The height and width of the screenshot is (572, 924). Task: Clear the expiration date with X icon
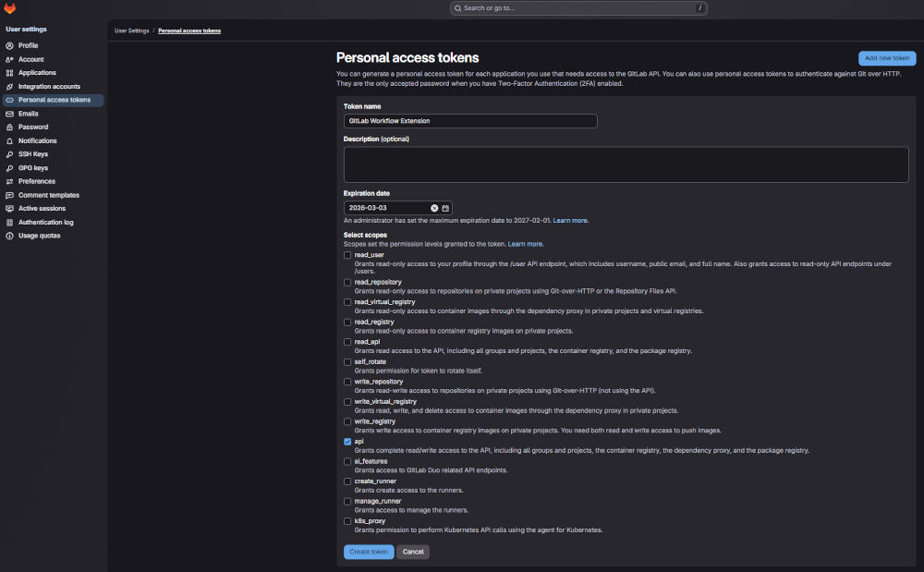coord(434,208)
